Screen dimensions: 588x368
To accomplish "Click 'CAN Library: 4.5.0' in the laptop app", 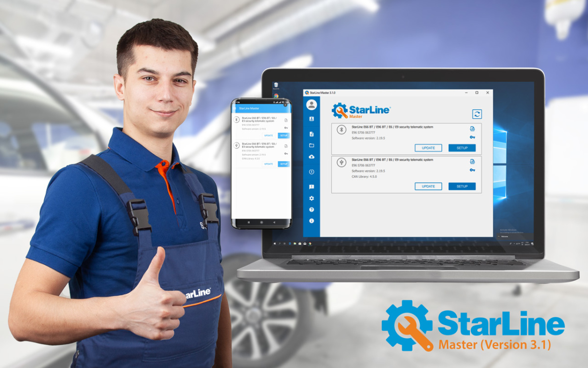I will coord(365,177).
